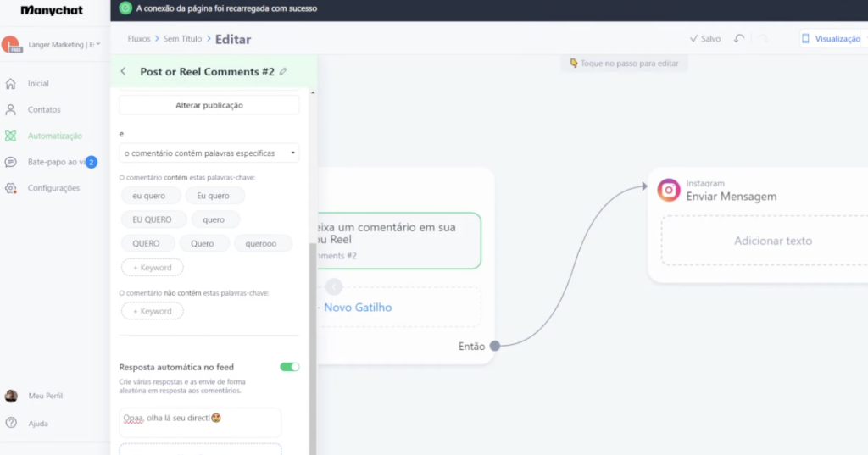868x455 pixels.
Task: Open Automatização in sidebar
Action: click(x=54, y=136)
